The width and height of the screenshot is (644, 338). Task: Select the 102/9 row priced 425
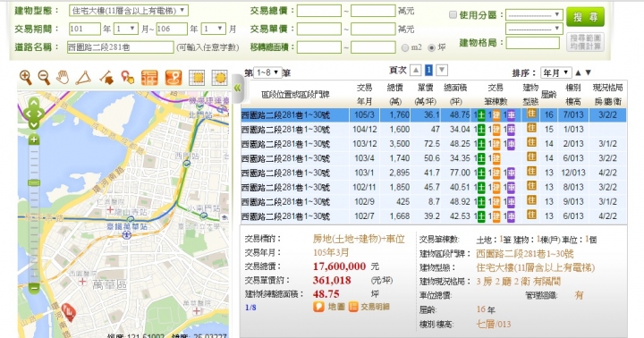(434, 202)
